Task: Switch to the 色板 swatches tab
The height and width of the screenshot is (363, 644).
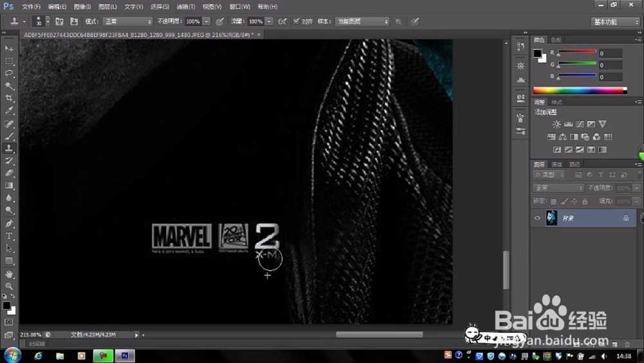Action: [x=556, y=40]
